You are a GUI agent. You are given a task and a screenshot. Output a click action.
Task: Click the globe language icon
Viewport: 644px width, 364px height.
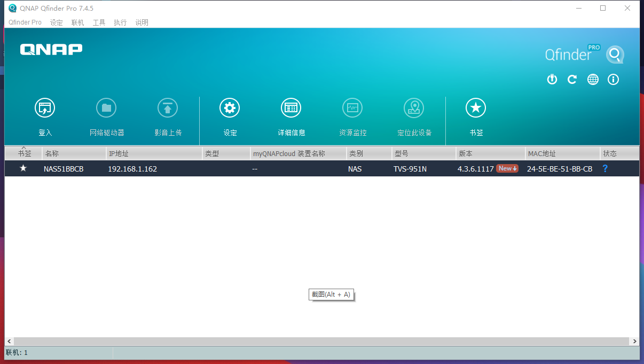(593, 79)
